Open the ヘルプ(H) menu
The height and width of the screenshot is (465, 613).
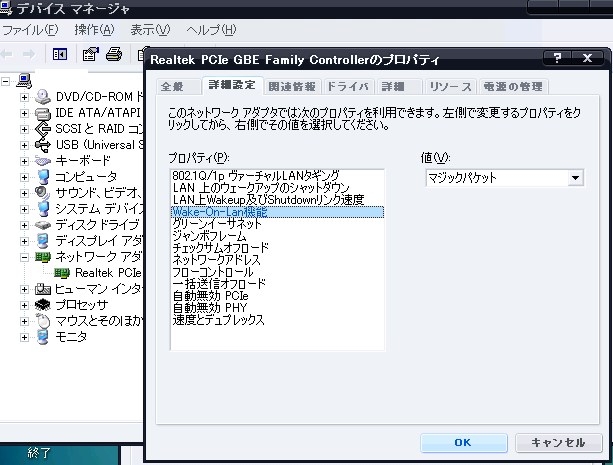pos(211,30)
